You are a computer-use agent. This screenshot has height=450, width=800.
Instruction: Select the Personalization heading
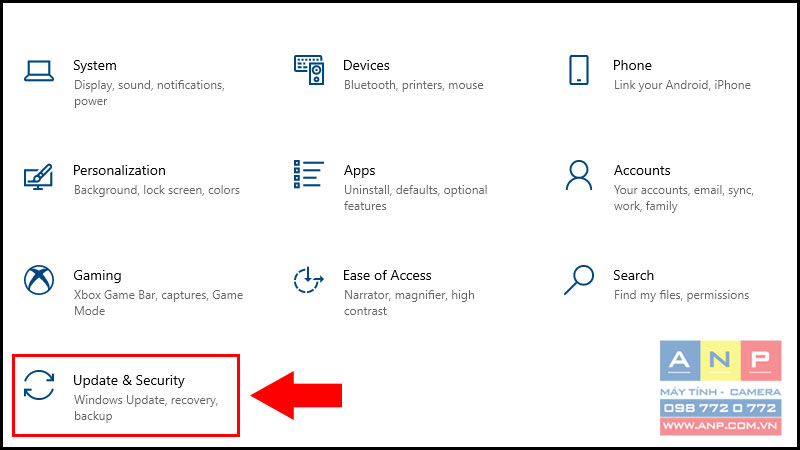pyautogui.click(x=119, y=170)
